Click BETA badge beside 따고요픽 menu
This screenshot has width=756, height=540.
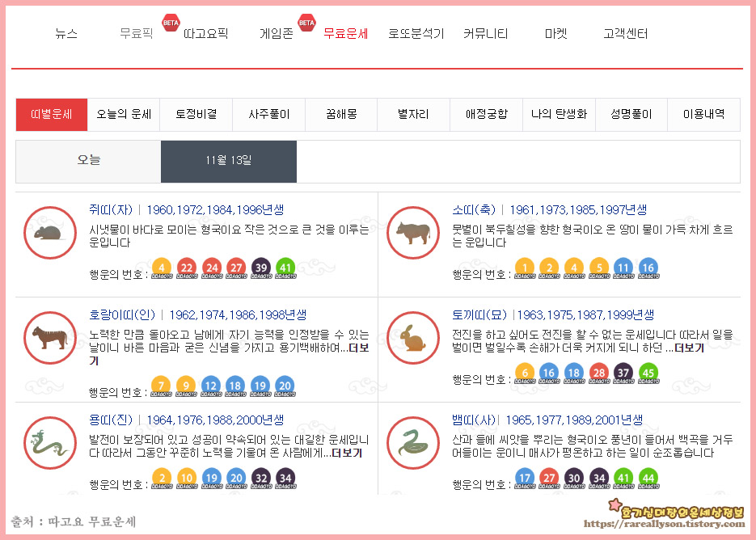(171, 22)
